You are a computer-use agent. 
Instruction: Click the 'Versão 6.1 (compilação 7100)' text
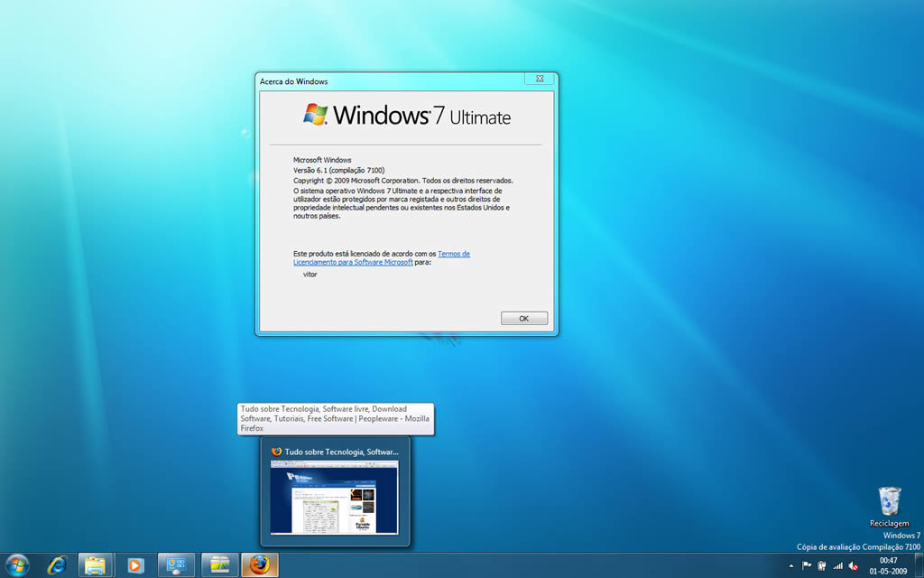[x=339, y=171]
